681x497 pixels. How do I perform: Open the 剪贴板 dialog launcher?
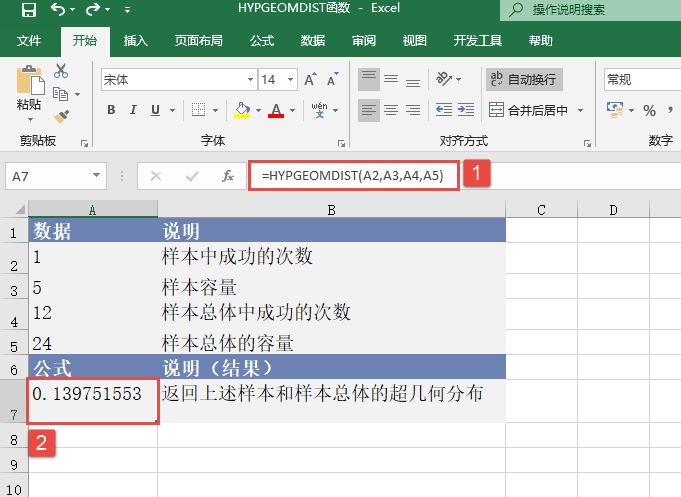coord(84,143)
